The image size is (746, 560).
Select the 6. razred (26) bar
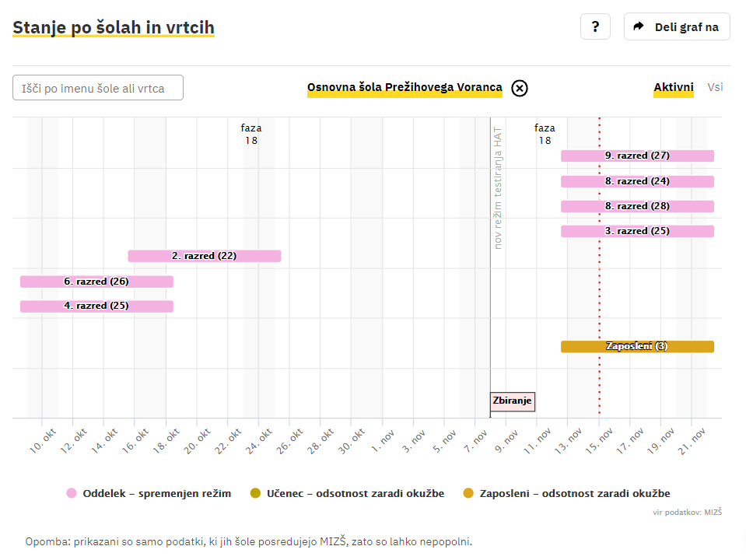tap(96, 282)
